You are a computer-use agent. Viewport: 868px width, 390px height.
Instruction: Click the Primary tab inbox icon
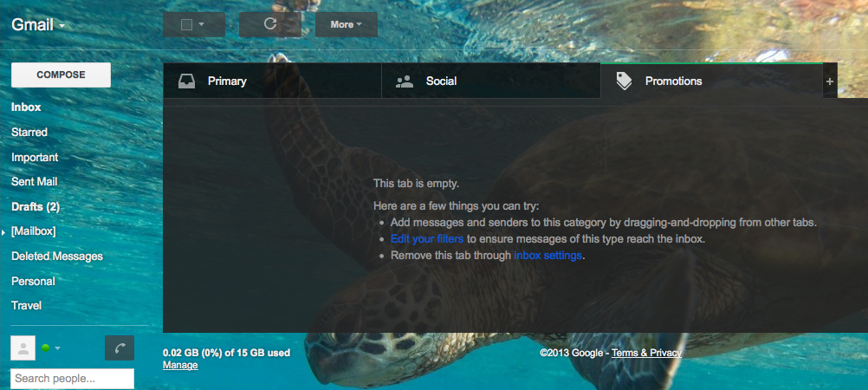click(x=186, y=81)
